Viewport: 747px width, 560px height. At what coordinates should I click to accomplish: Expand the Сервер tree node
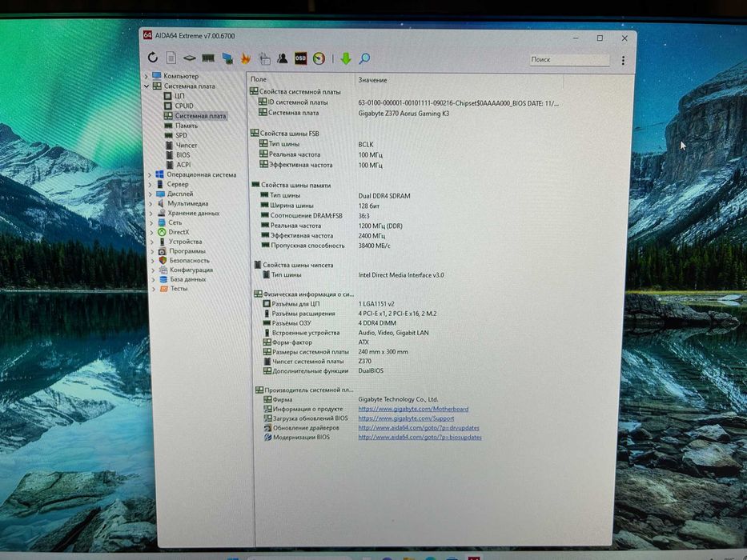tap(150, 184)
